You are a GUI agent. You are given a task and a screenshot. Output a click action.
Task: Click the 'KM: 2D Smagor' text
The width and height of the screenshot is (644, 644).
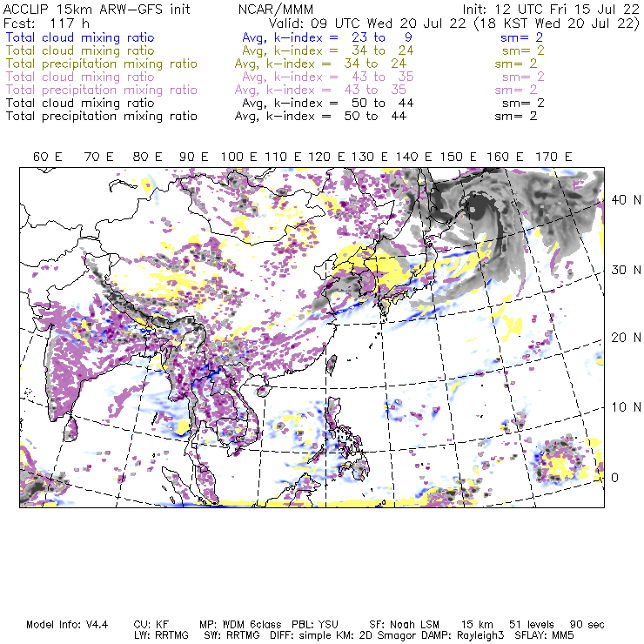[378, 635]
